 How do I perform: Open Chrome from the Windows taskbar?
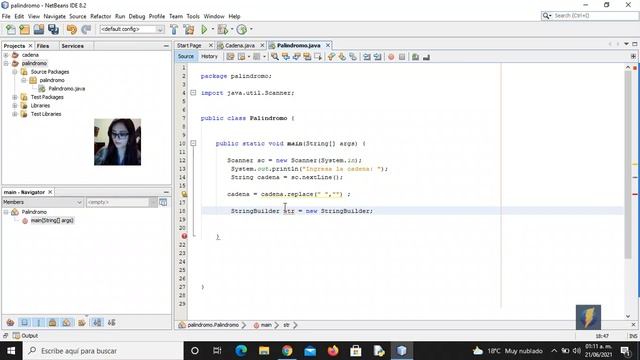[x=287, y=351]
